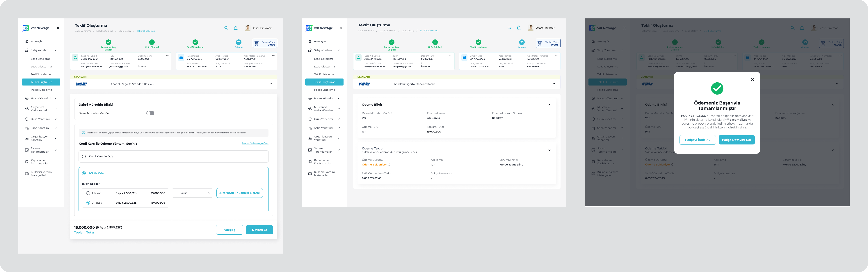Click the Ödeme step icon in leftmost stepper
The height and width of the screenshot is (272, 868).
(x=239, y=42)
